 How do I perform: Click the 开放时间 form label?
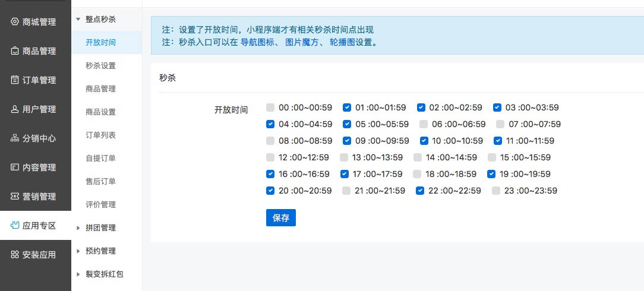[x=231, y=110]
